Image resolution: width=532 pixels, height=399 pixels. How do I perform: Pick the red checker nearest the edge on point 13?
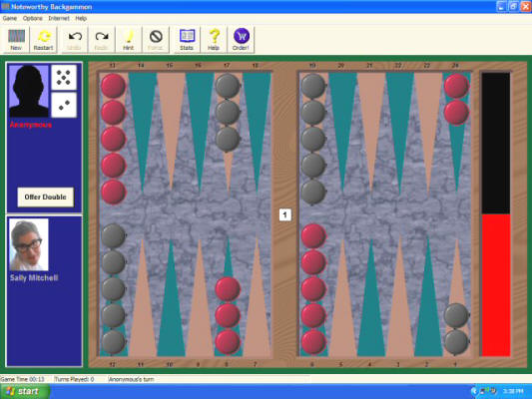click(x=113, y=86)
